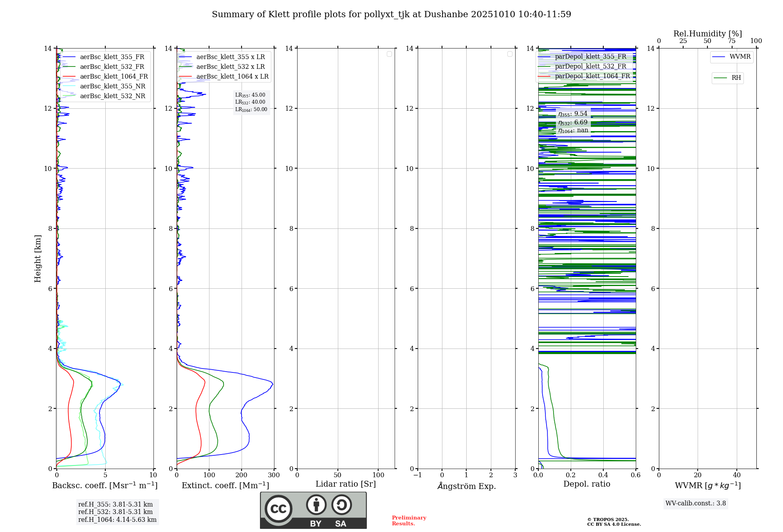Click the aerBsc_klett_355_FR legend entry

tap(112, 57)
